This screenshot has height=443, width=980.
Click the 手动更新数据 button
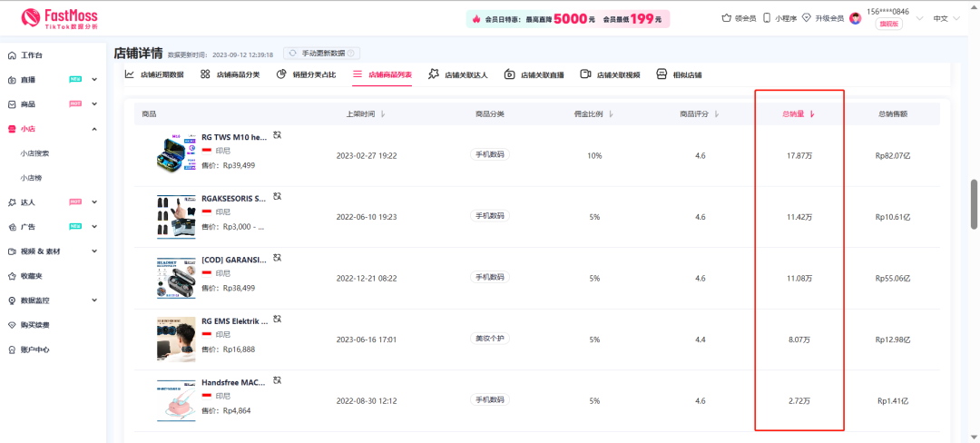(x=321, y=54)
